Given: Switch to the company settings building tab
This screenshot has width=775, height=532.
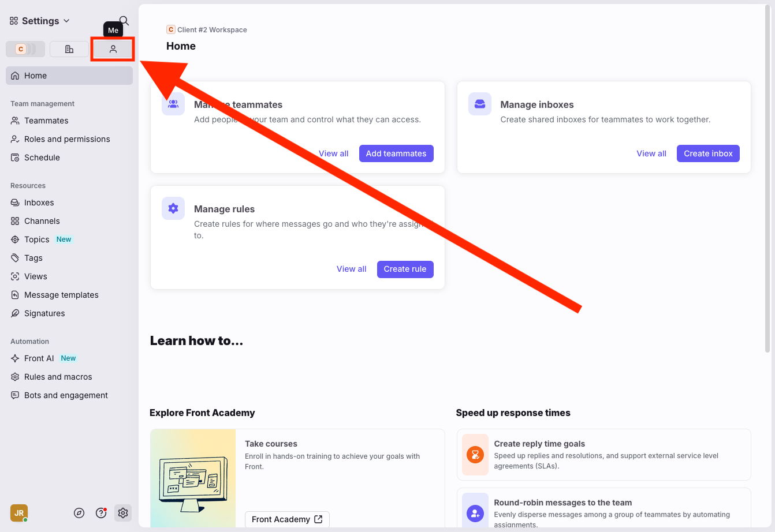Looking at the screenshot, I should 69,49.
